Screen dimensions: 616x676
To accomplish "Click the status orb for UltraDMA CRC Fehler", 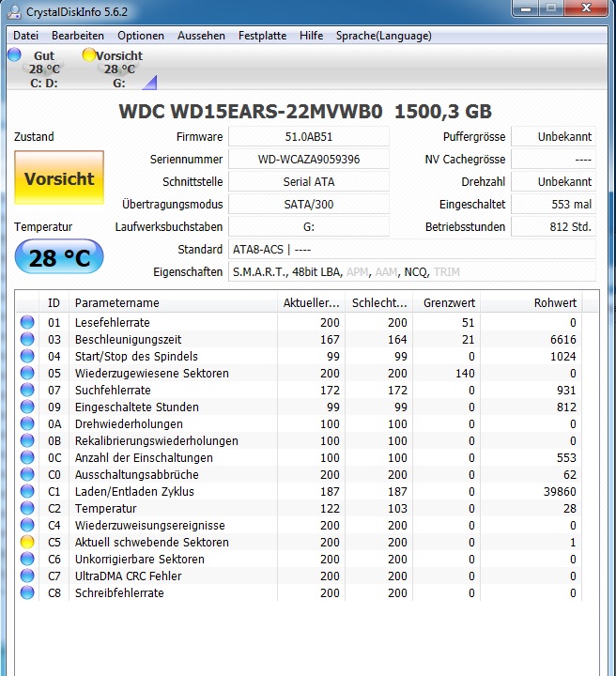I will tap(27, 576).
